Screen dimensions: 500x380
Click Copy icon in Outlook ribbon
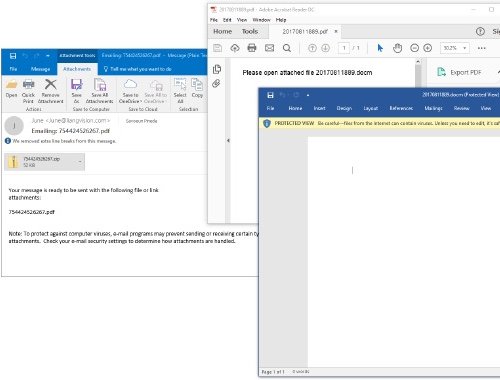click(x=197, y=88)
